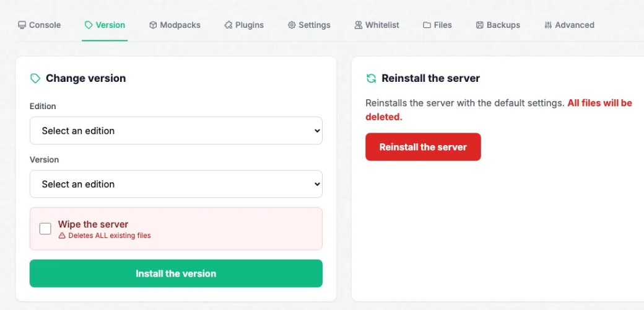Screen dimensions: 644x310
Task: Open the Version dropdown
Action: point(176,184)
